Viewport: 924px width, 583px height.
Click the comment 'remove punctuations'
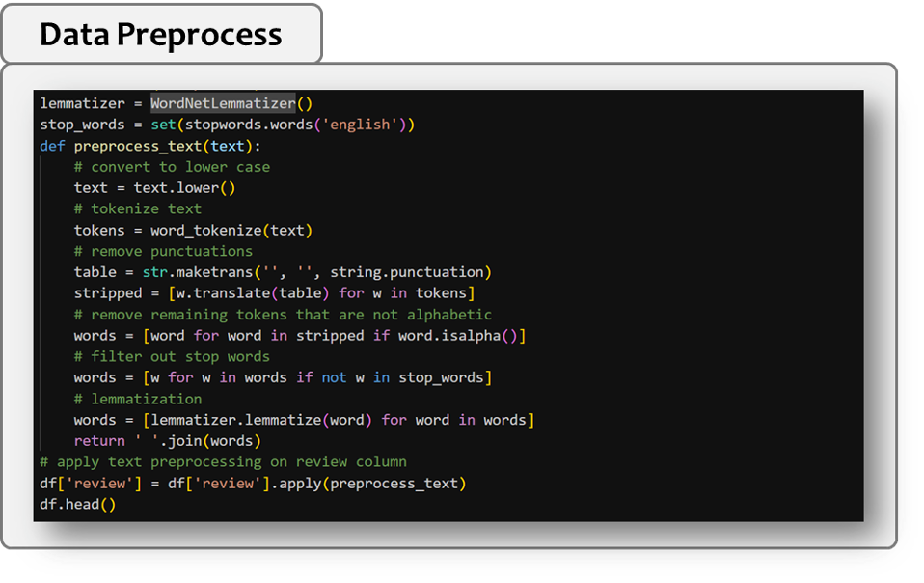click(x=163, y=251)
